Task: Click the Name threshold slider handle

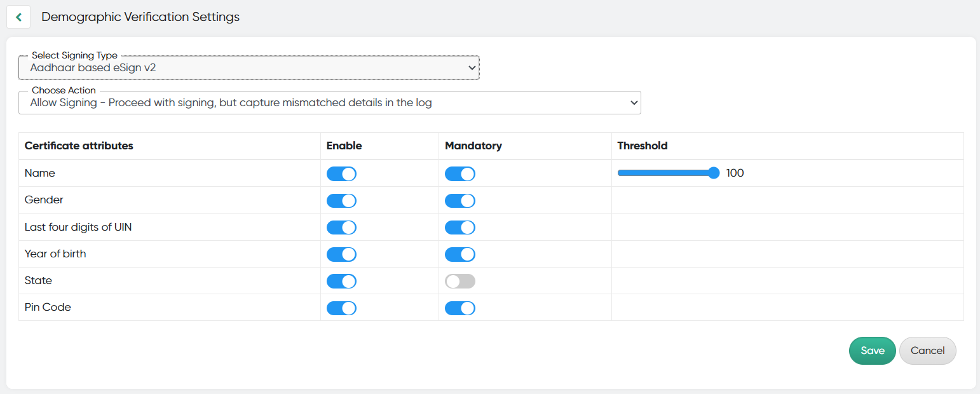Action: [714, 173]
